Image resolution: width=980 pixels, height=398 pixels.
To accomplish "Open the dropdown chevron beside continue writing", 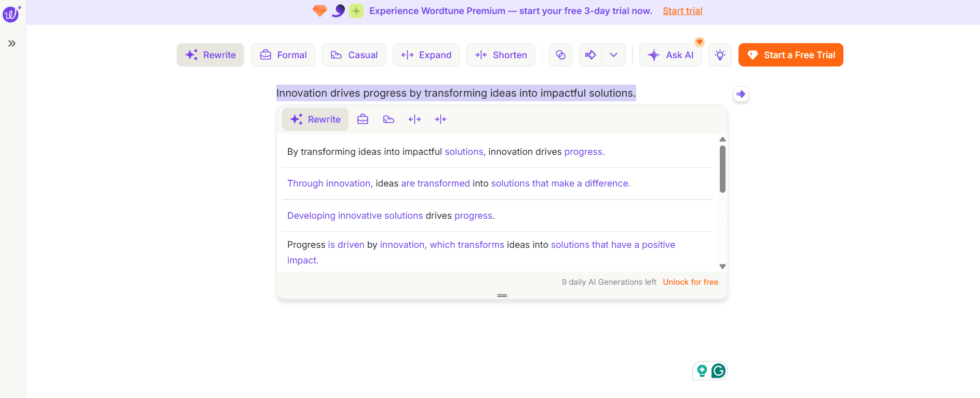I will (613, 55).
